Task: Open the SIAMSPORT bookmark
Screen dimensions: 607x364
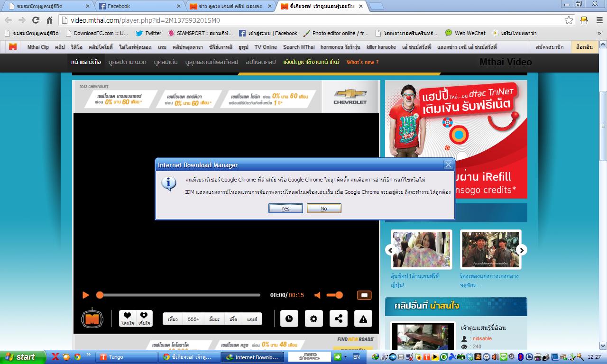Action: (x=201, y=33)
